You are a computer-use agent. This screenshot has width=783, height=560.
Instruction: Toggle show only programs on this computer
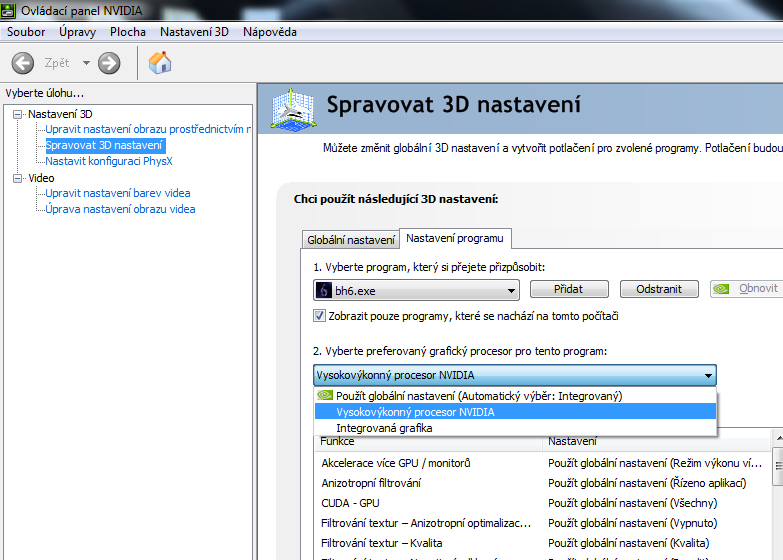point(319,316)
